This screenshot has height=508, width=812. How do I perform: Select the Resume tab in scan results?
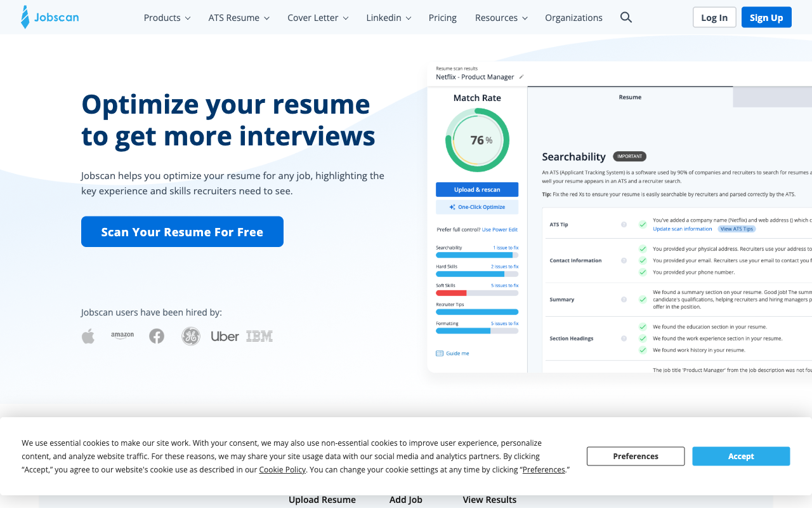coord(630,97)
